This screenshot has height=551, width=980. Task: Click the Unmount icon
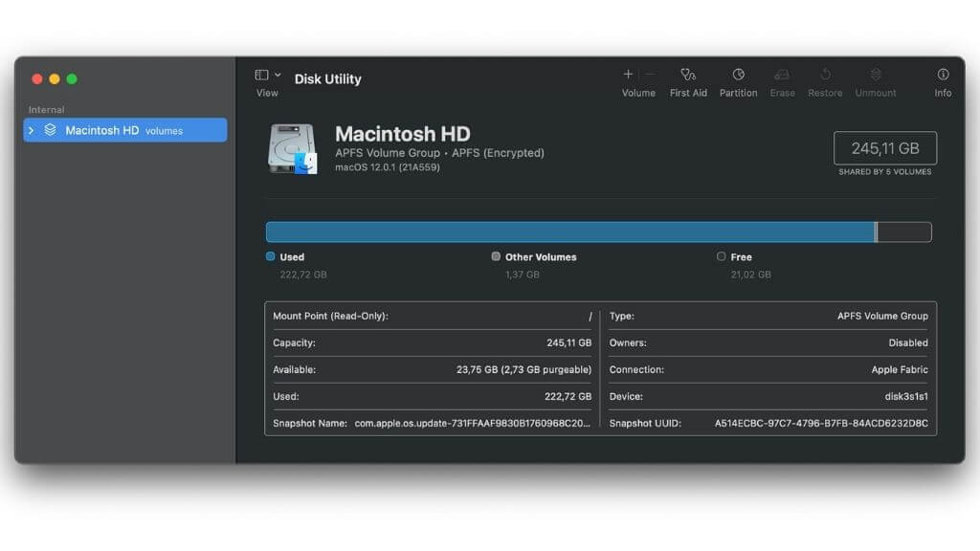876,75
